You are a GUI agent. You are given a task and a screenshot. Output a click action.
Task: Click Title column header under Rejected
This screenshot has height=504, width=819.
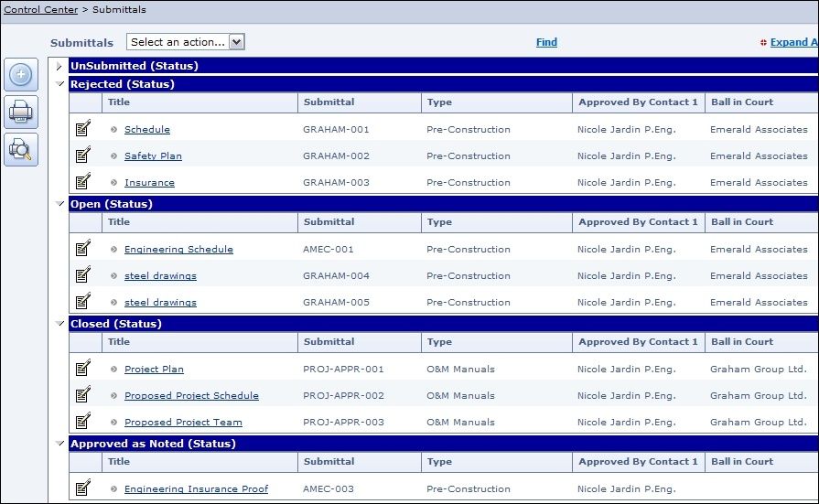point(199,102)
